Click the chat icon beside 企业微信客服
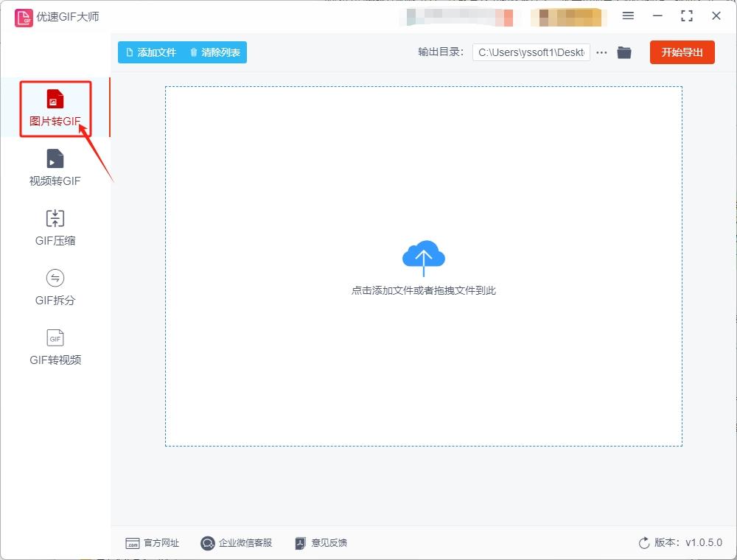 click(x=207, y=543)
